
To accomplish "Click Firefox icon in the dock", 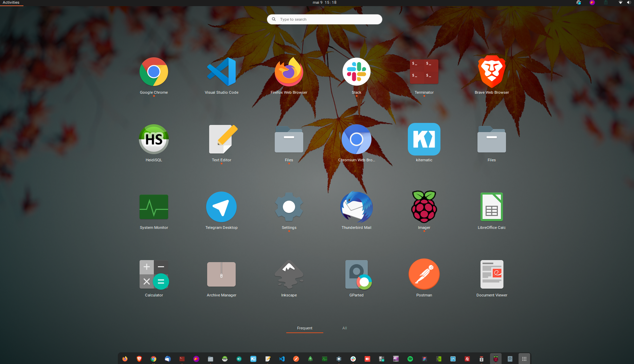I will [125, 359].
